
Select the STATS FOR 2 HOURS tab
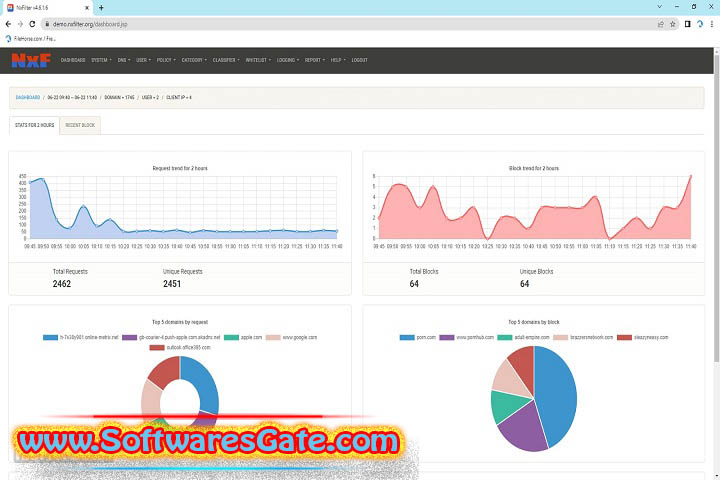coord(34,125)
